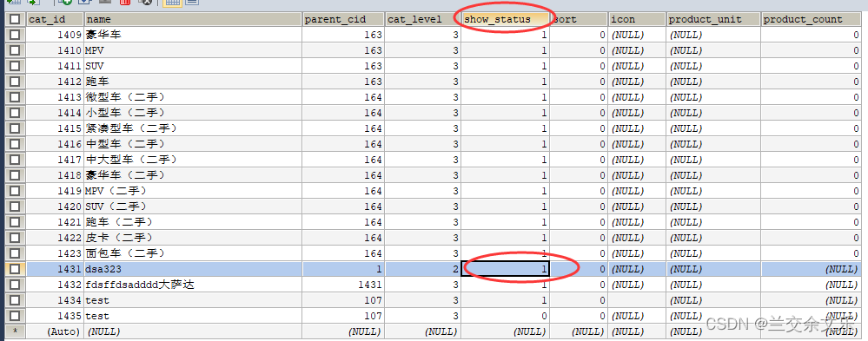Select the cat_level 3 in row 1432
Image resolution: width=868 pixels, height=341 pixels.
point(422,285)
